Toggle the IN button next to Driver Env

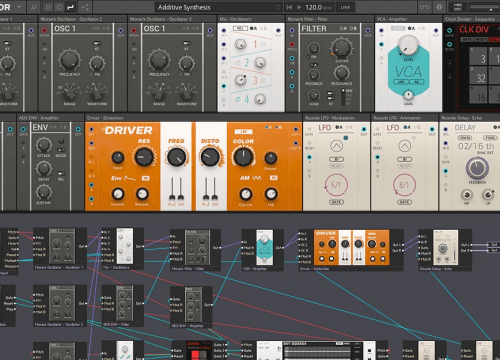(x=145, y=178)
